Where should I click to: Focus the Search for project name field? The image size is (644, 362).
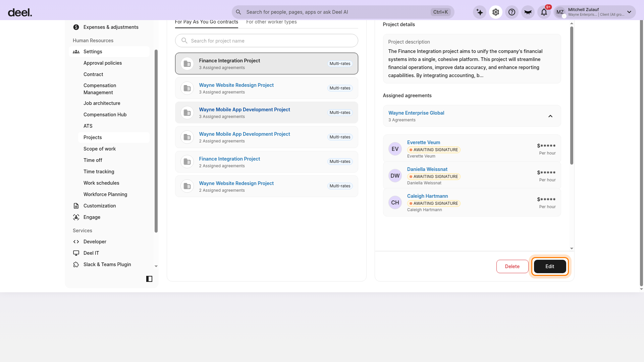tap(266, 41)
